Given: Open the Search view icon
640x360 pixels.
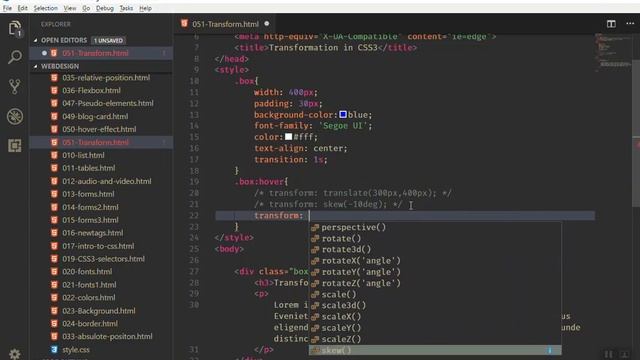Looking at the screenshot, I should pos(15,57).
